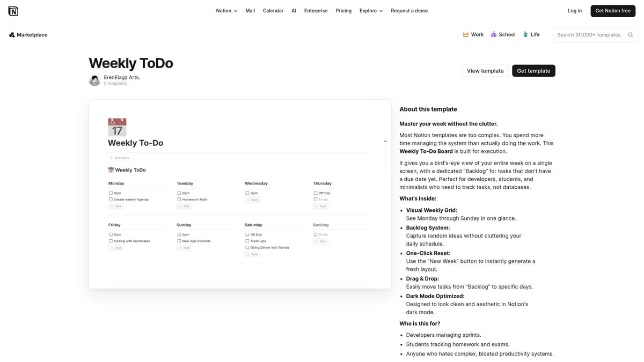Select the Work category chart icon

point(466,34)
